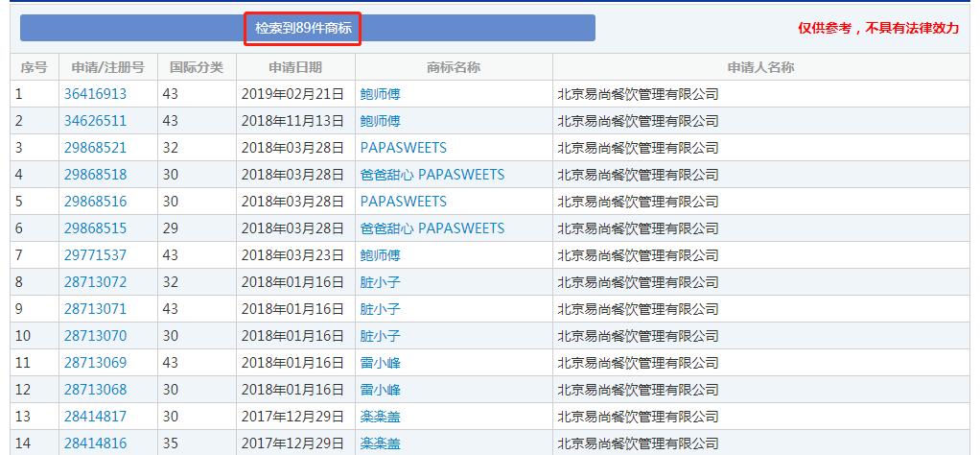Open 脏小子 trademark in row 10

tap(380, 336)
